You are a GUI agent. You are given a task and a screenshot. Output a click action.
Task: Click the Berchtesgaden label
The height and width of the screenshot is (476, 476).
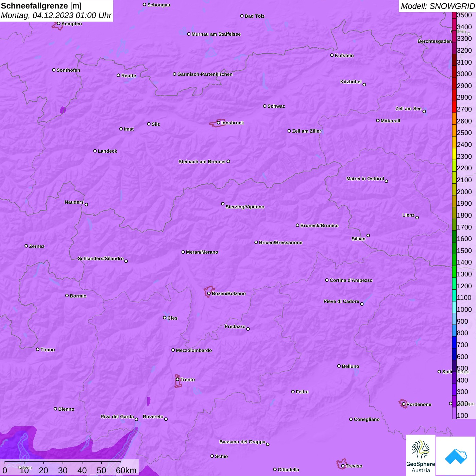tap(435, 41)
